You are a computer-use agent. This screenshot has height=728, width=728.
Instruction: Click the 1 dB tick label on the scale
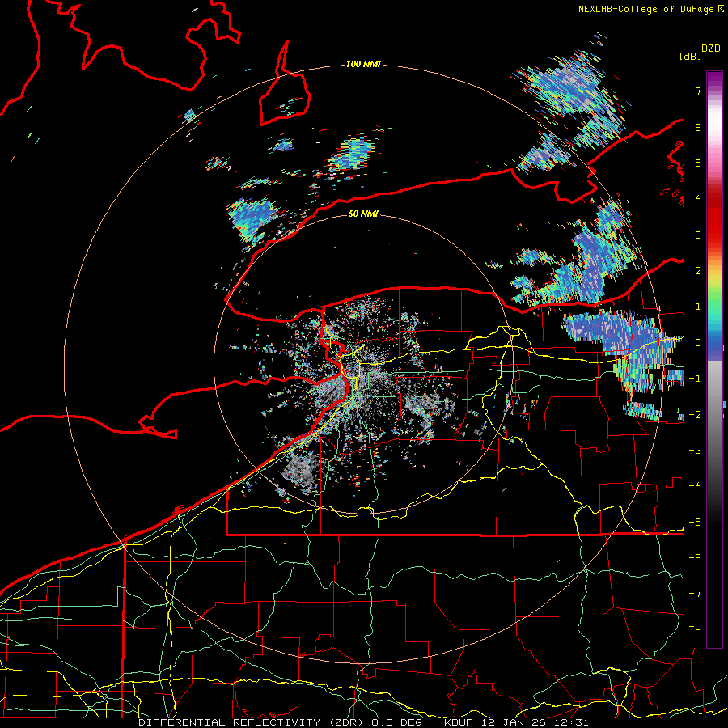coord(698,307)
